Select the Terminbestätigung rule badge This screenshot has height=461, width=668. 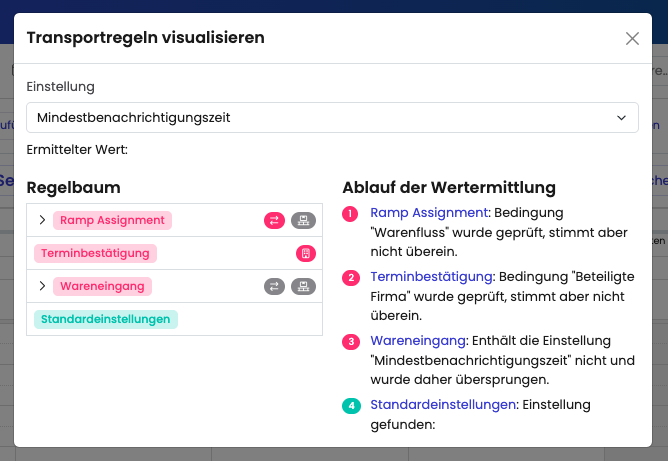(x=95, y=253)
